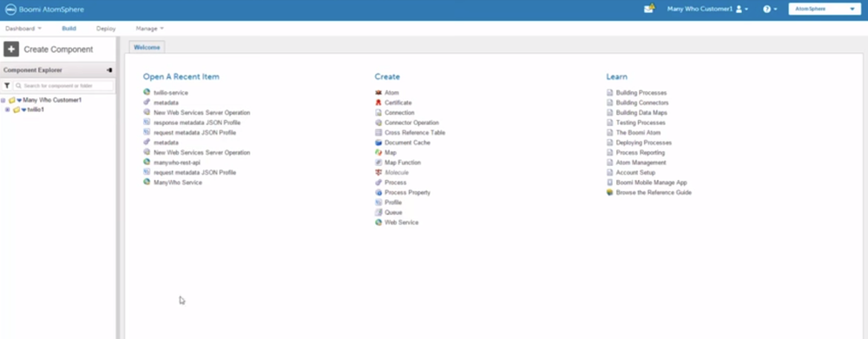Select Many Who Customer1 root folder
868x339 pixels.
point(52,100)
